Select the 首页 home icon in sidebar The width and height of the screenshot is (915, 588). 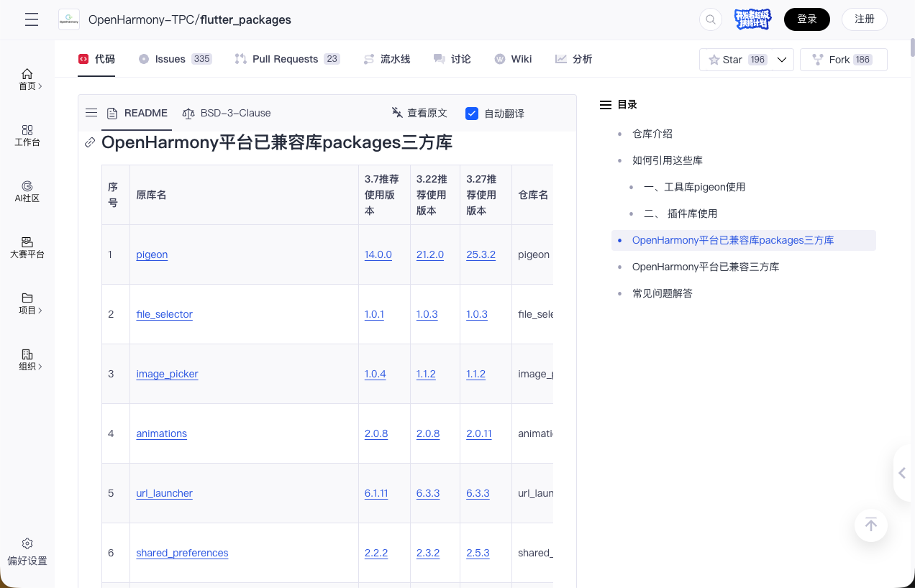[27, 73]
